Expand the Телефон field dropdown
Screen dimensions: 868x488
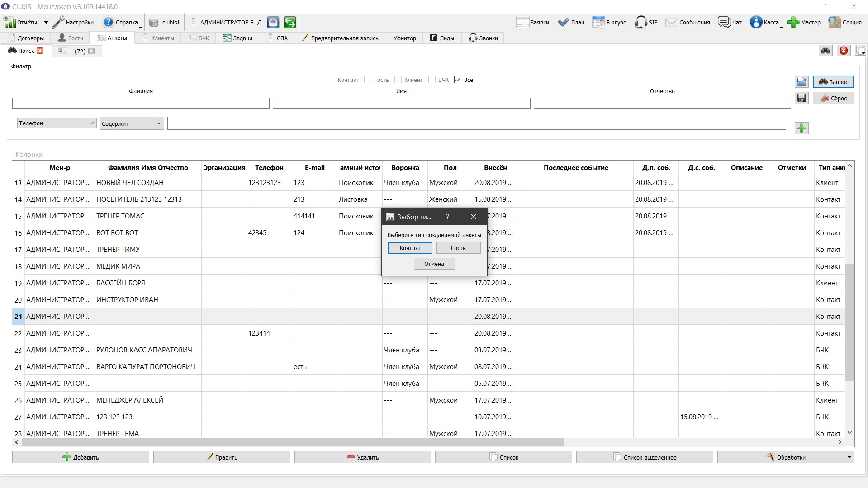click(x=57, y=123)
